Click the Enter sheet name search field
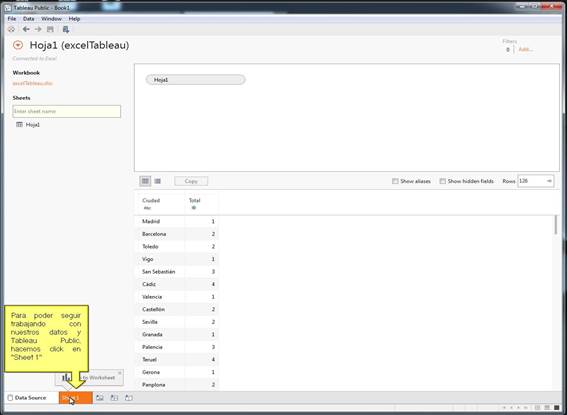 [67, 111]
